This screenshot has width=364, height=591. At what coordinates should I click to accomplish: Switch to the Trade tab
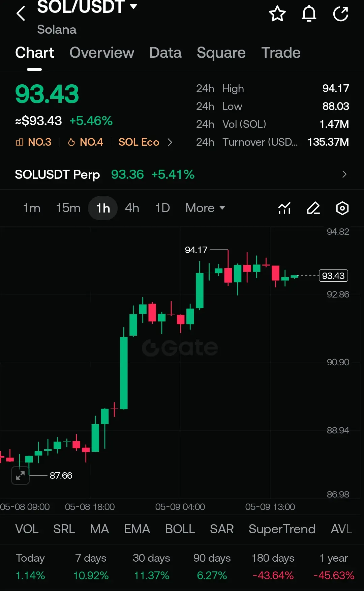(x=281, y=53)
